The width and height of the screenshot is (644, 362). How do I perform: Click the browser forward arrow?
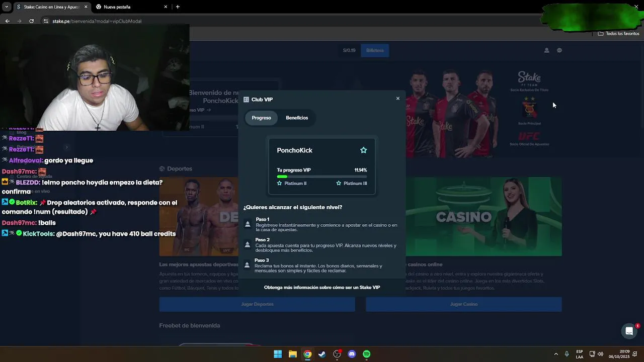tap(19, 21)
